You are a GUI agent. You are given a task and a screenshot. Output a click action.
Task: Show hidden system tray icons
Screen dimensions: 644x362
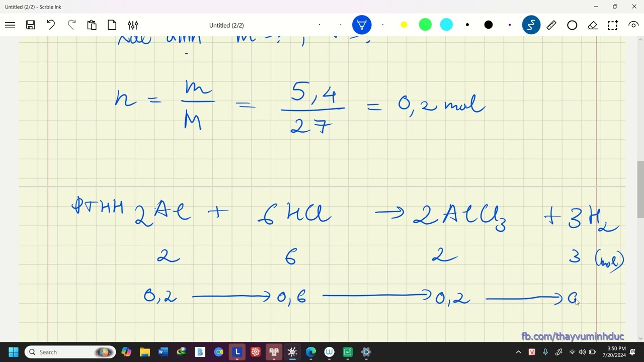pos(519,352)
